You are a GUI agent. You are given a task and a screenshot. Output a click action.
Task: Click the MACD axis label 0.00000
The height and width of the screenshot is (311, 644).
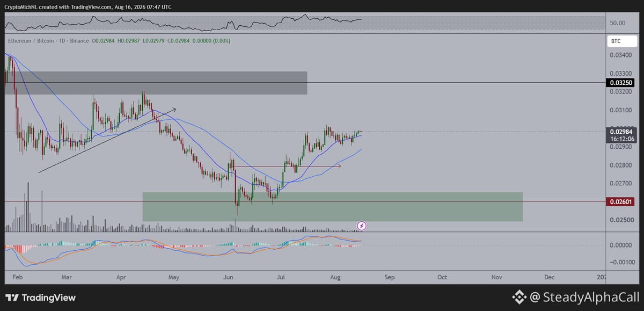tap(620, 245)
